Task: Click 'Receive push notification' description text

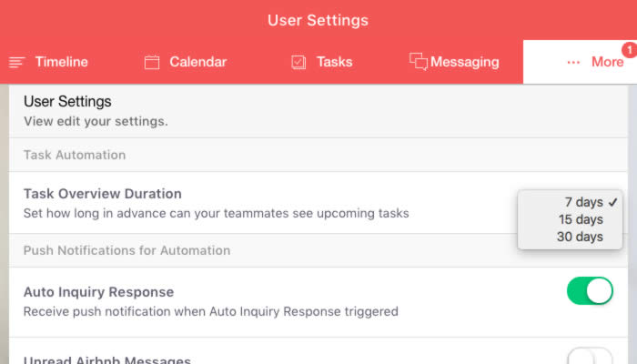Action: 211,311
